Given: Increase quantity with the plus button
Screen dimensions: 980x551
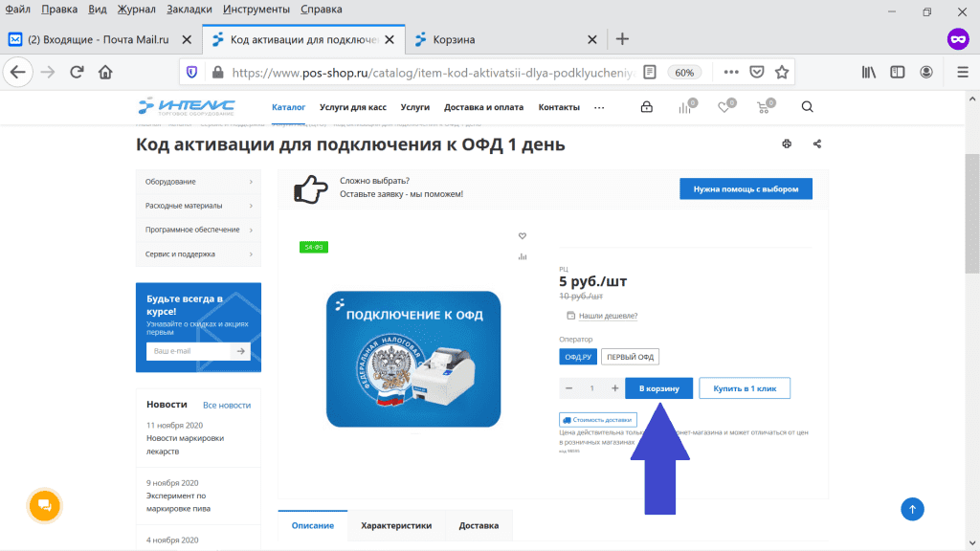Looking at the screenshot, I should click(x=614, y=388).
